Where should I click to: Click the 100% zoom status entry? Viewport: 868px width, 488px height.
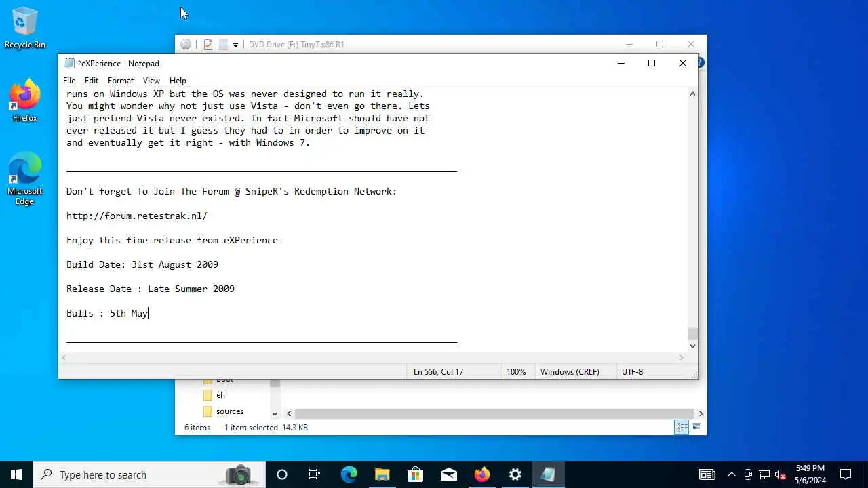[516, 372]
